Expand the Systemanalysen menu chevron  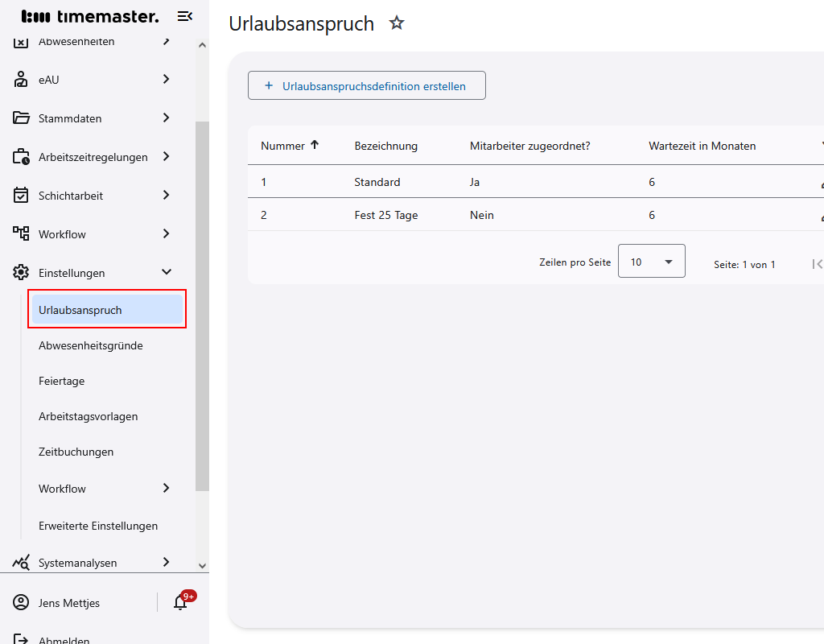point(167,563)
